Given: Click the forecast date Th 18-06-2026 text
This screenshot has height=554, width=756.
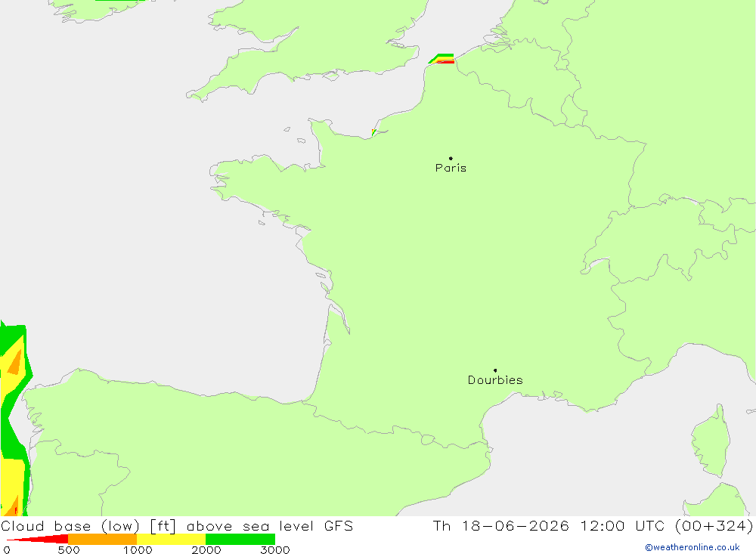Looking at the screenshot, I should tap(500, 525).
